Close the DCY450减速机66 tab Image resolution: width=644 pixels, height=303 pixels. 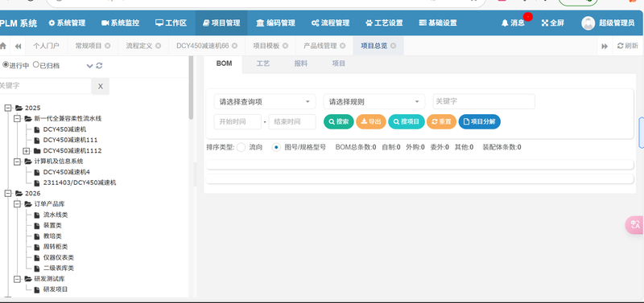(235, 46)
